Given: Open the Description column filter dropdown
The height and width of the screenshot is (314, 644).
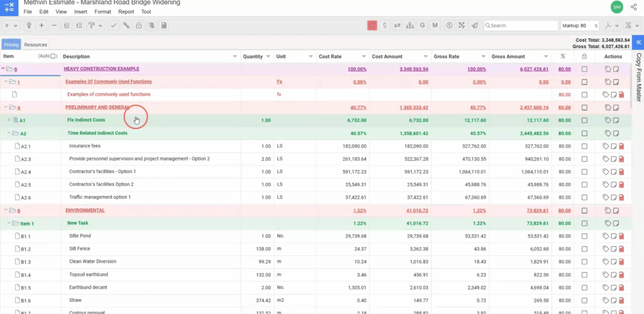Looking at the screenshot, I should [235, 56].
